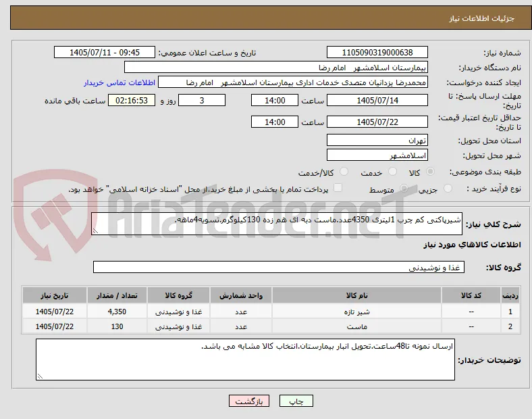This screenshot has width=532, height=419.
Task: Click the price validity date 1405/07/22 field
Action: click(377, 122)
